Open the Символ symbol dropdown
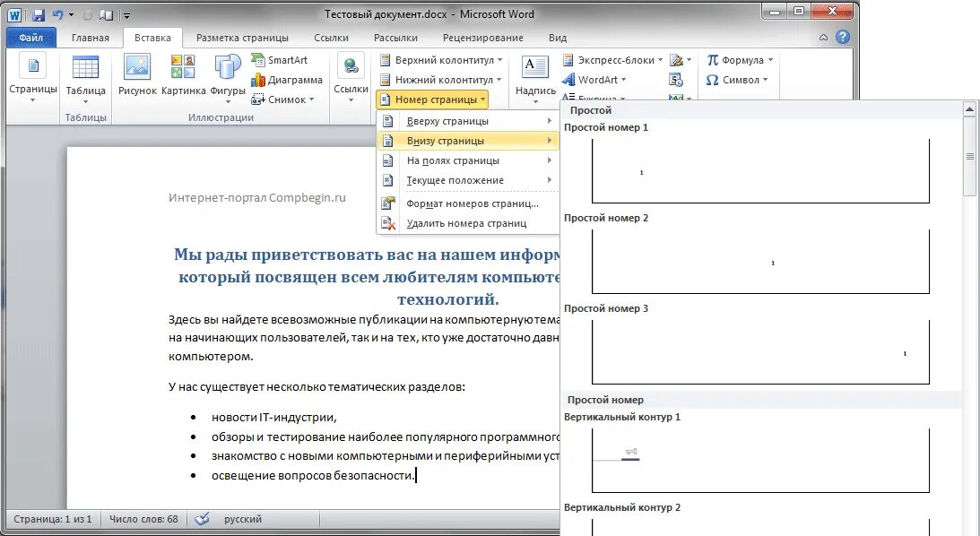980x536 pixels. [x=737, y=80]
